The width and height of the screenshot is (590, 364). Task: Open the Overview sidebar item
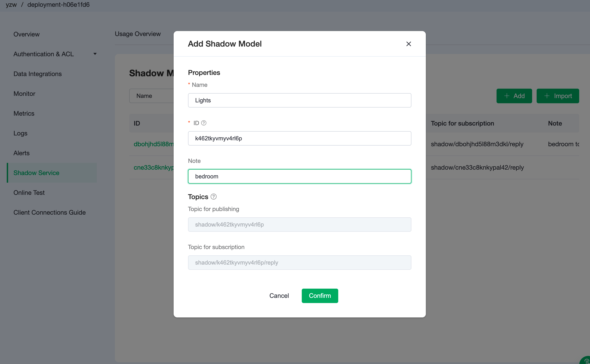coord(27,34)
